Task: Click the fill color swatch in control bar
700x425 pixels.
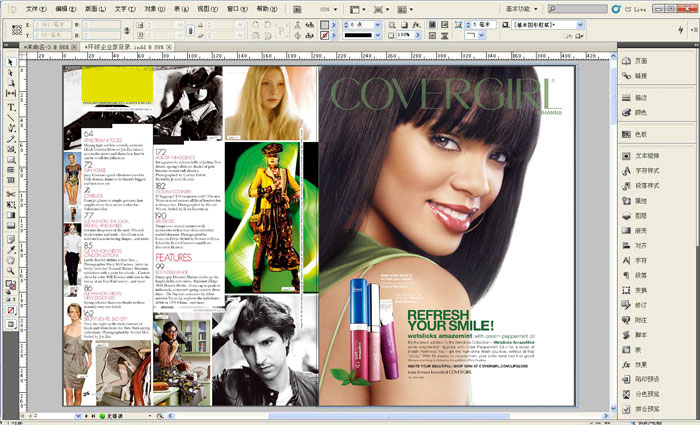Action: click(x=325, y=25)
